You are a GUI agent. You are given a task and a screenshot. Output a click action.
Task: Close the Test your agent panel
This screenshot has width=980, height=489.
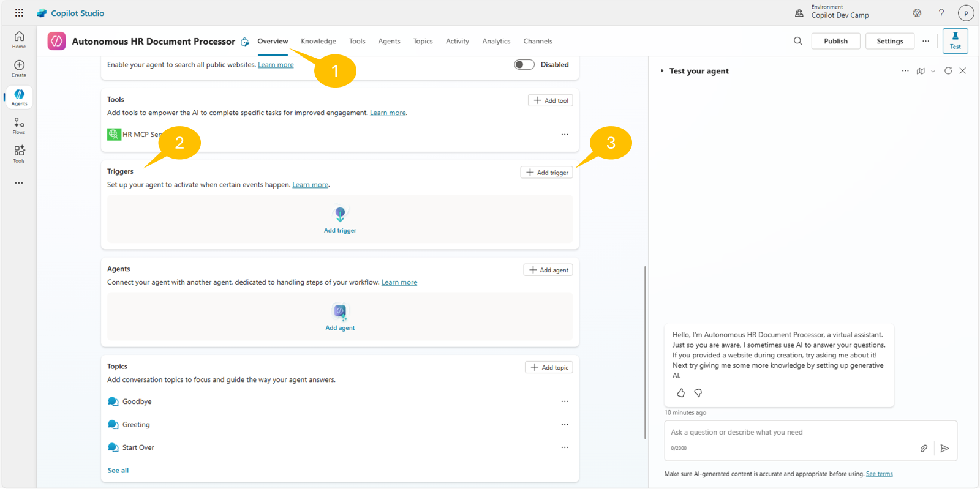coord(963,71)
